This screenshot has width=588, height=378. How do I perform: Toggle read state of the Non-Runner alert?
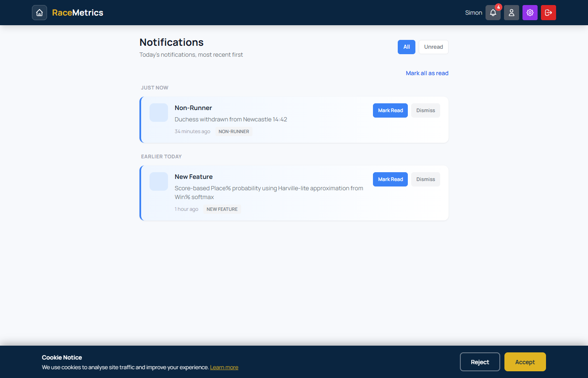(390, 110)
